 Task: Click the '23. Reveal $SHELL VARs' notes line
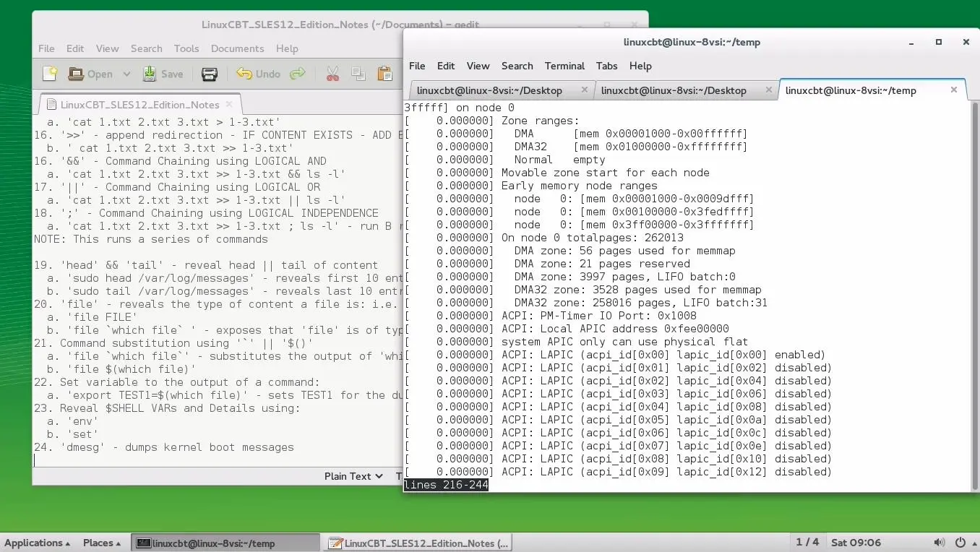(x=166, y=408)
